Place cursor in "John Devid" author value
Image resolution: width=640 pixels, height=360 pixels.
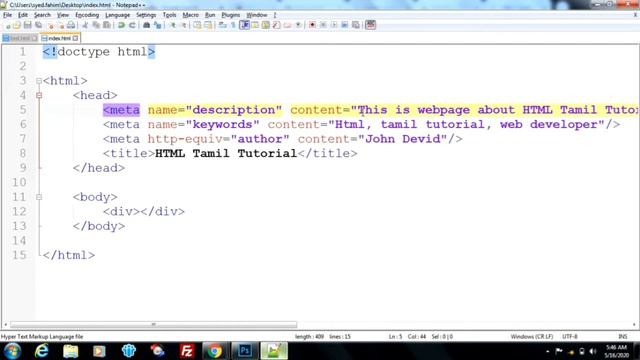pyautogui.click(x=403, y=139)
